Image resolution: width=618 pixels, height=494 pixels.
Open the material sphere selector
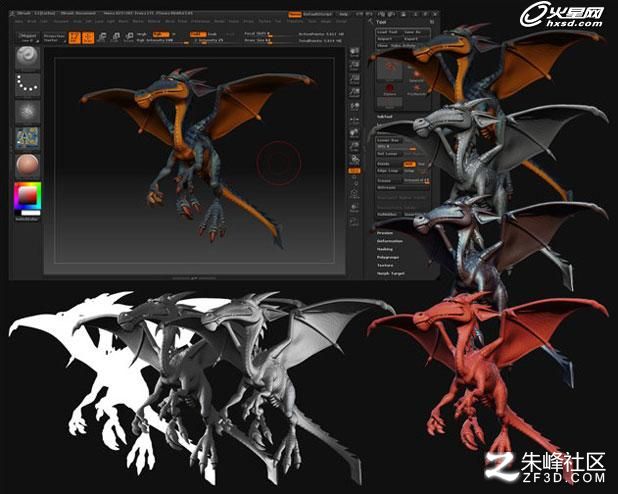28,165
